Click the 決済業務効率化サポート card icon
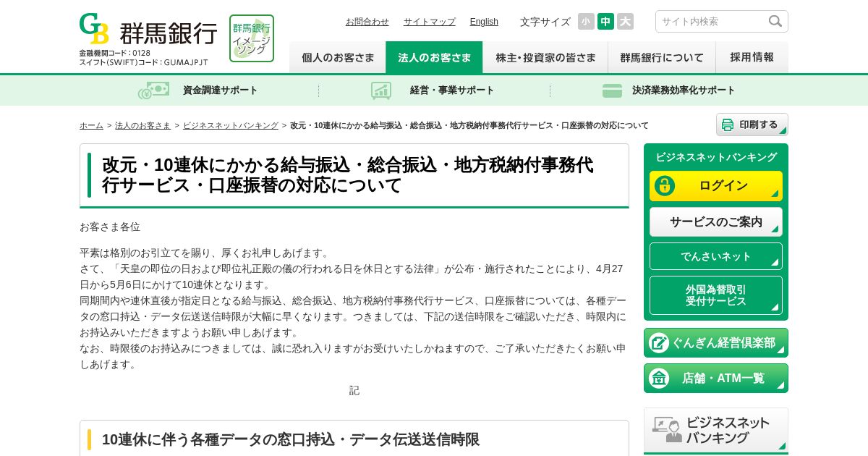This screenshot has width=868, height=456. pos(612,90)
